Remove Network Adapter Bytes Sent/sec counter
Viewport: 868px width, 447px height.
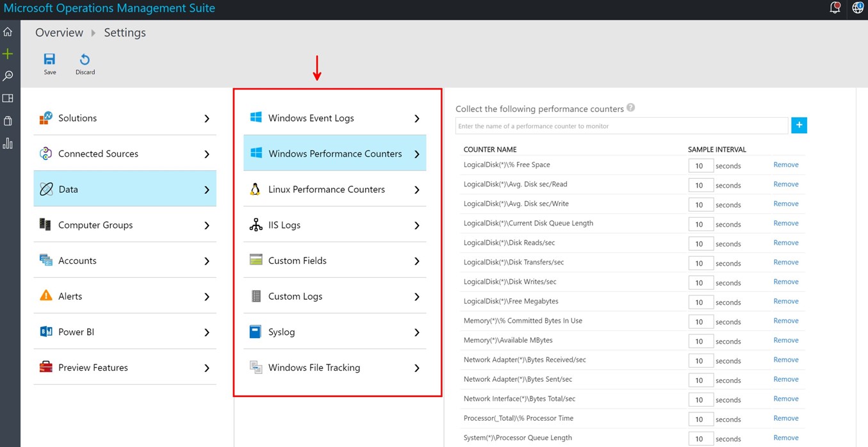[786, 379]
